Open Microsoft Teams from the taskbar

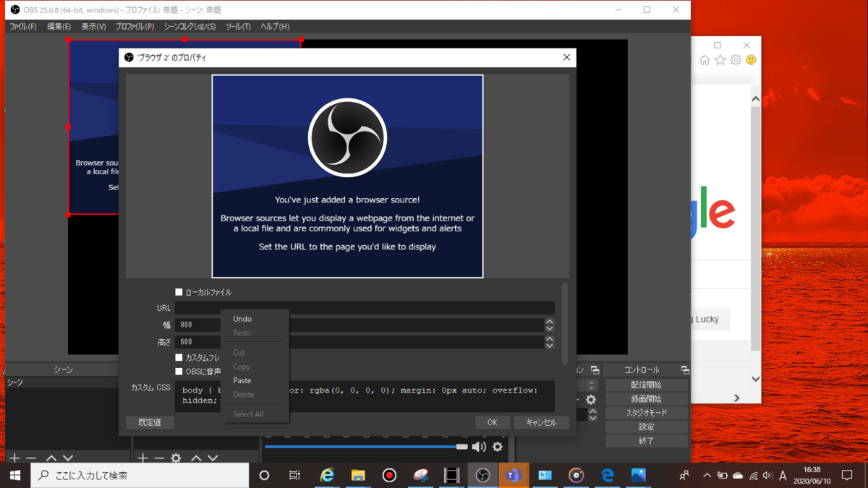point(514,475)
